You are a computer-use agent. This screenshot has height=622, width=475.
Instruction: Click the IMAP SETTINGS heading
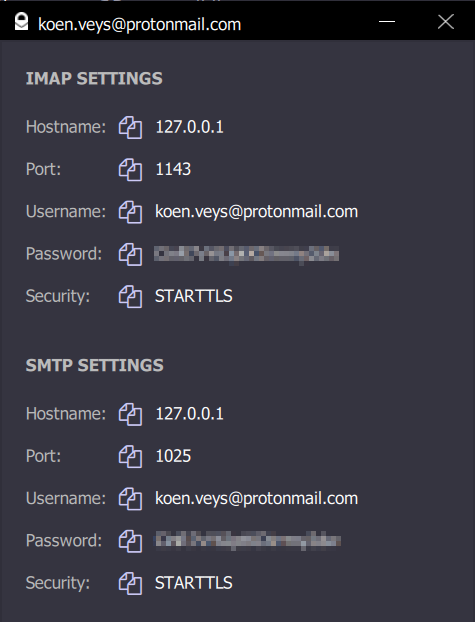[94, 79]
